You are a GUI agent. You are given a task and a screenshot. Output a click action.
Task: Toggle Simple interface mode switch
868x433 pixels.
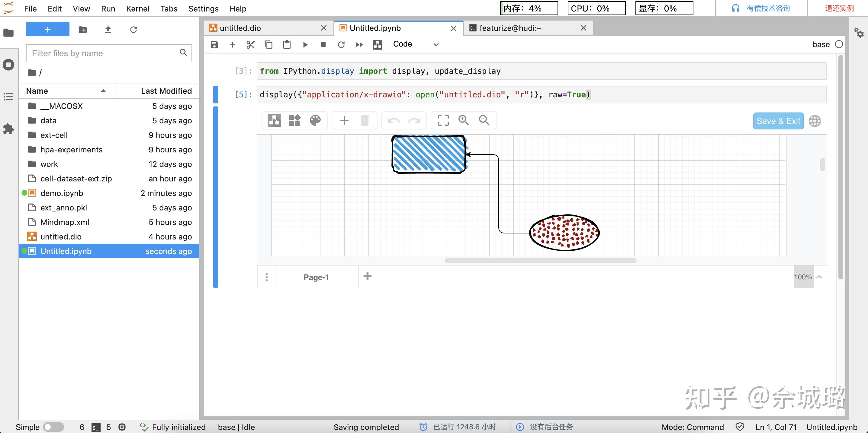(53, 427)
